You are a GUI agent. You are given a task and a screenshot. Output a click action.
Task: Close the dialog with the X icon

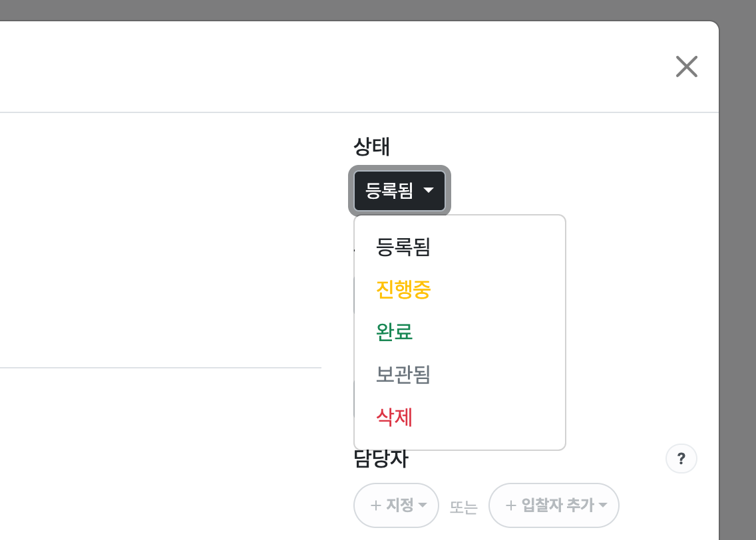(x=687, y=67)
